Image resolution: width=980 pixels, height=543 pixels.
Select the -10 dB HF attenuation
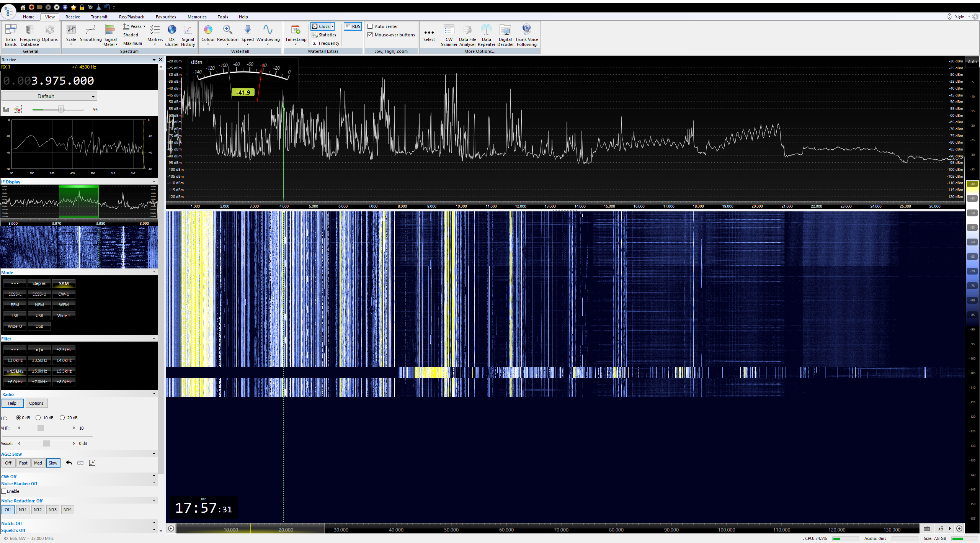coord(38,418)
